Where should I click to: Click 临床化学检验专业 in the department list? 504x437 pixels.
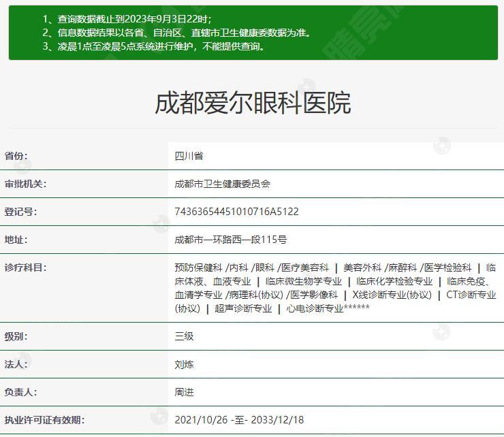tap(394, 282)
